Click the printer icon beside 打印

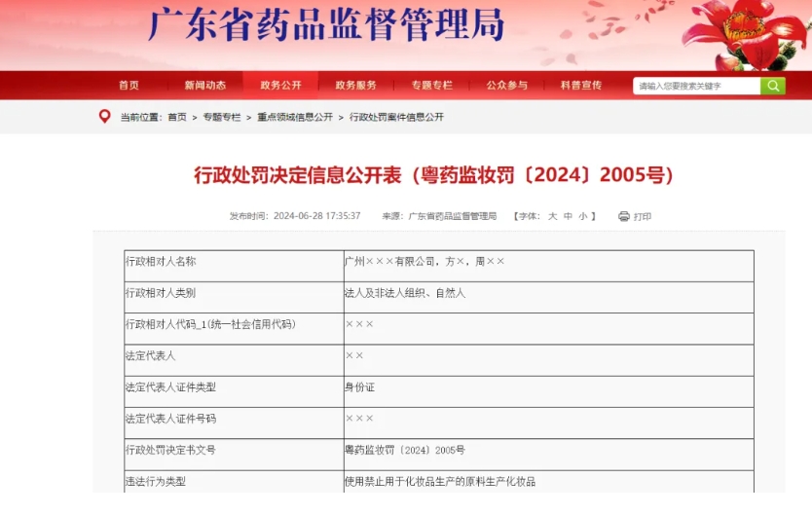click(x=623, y=216)
